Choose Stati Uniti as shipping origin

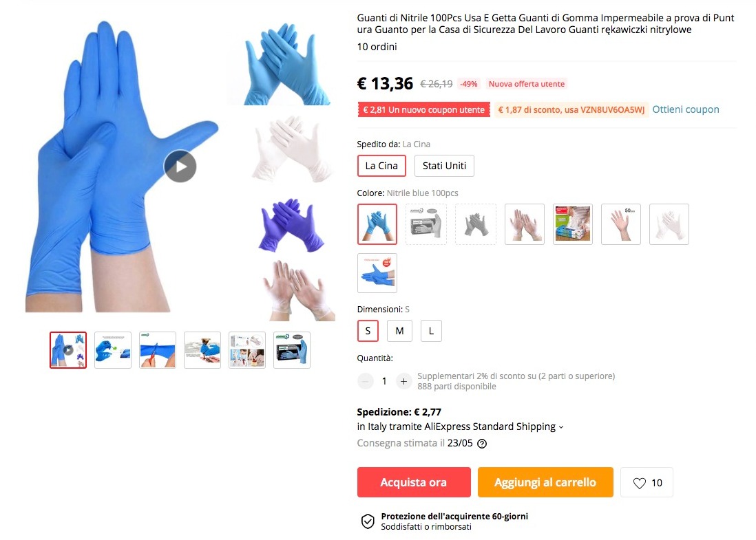pyautogui.click(x=444, y=166)
